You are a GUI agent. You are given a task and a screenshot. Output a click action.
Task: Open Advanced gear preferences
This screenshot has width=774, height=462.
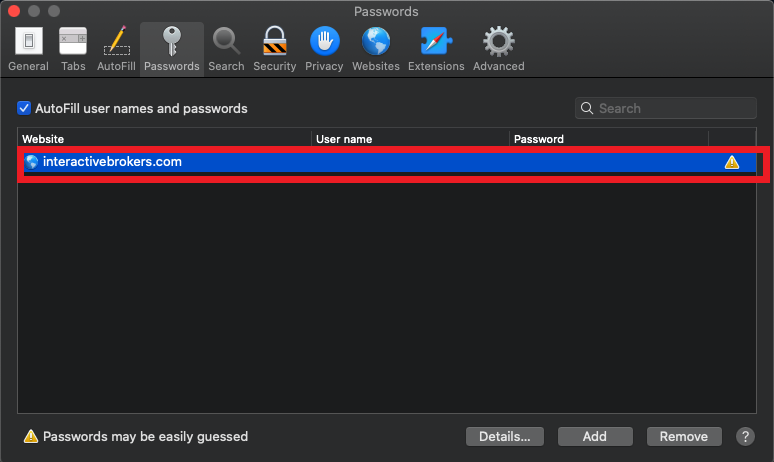[499, 49]
